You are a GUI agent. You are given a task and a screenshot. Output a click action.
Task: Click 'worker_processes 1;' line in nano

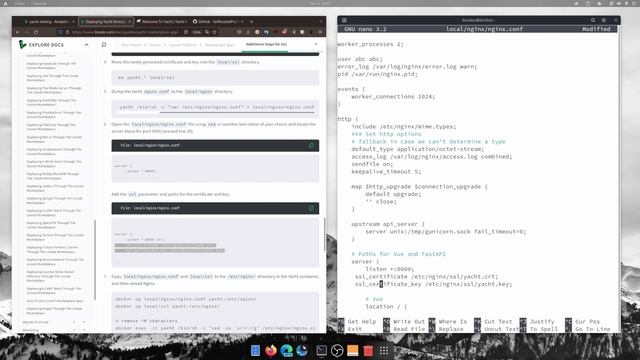(370, 44)
